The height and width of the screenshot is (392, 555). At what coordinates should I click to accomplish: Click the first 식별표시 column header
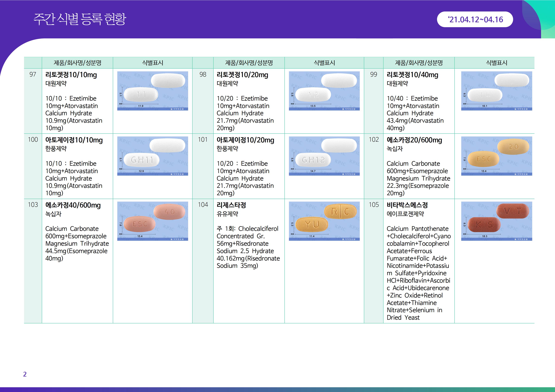(153, 63)
